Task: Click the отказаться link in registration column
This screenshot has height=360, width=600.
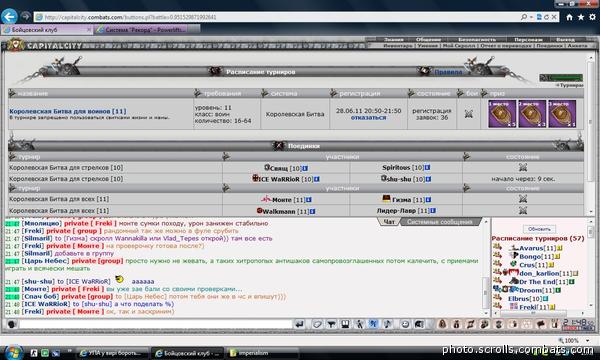Action: [x=368, y=118]
